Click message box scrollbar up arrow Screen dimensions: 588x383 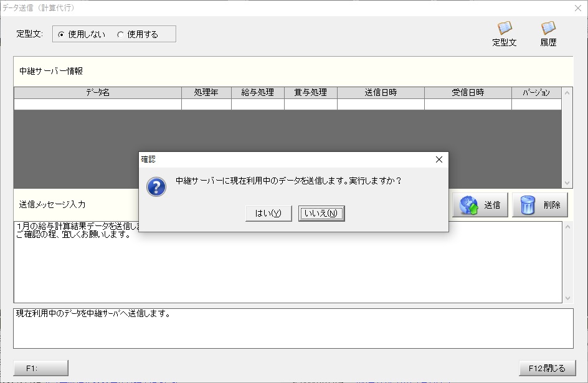567,227
